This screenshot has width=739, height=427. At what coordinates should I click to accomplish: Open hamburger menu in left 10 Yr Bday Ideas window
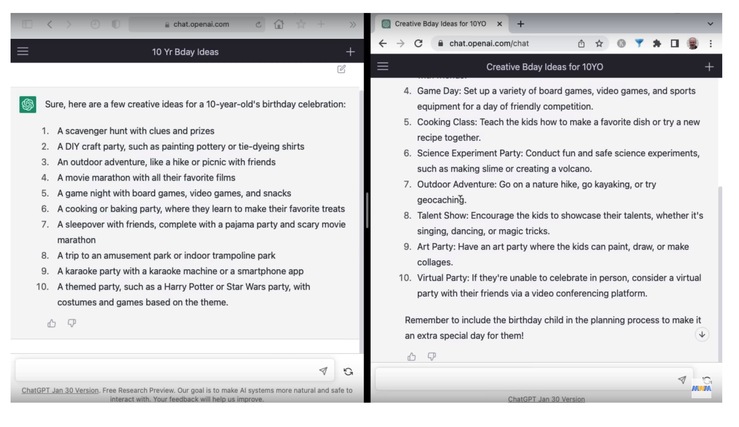23,51
